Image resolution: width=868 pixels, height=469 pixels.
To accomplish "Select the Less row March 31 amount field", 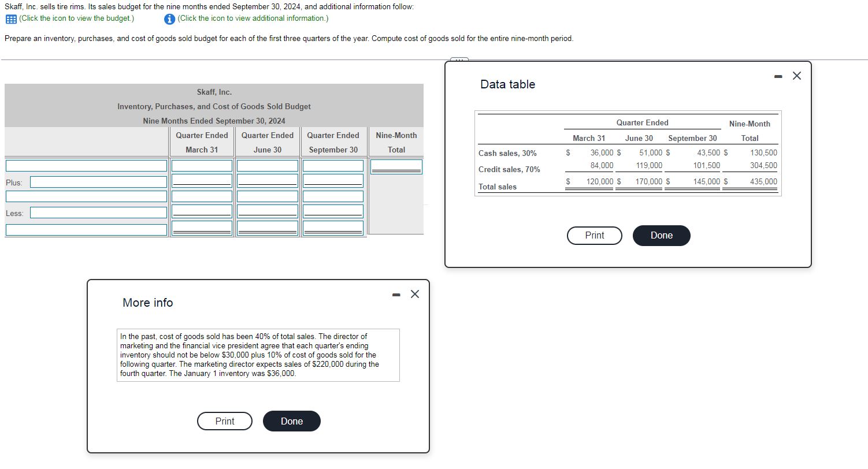I will (202, 211).
